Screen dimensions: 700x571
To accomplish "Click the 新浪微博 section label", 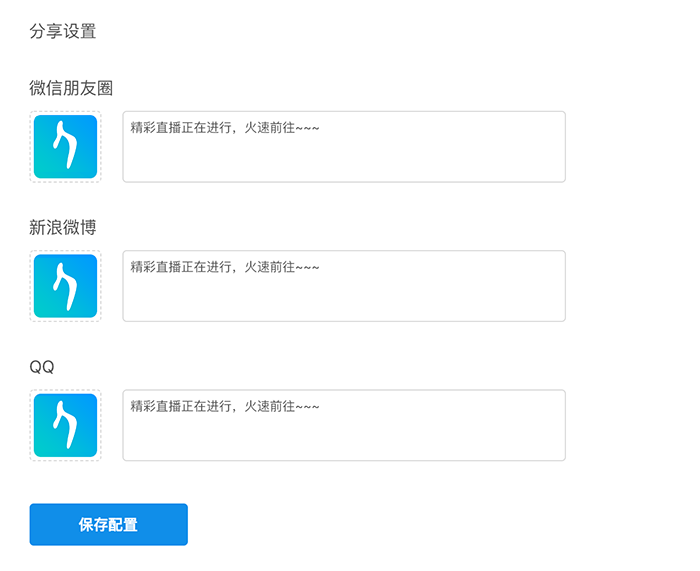I will click(x=63, y=227).
